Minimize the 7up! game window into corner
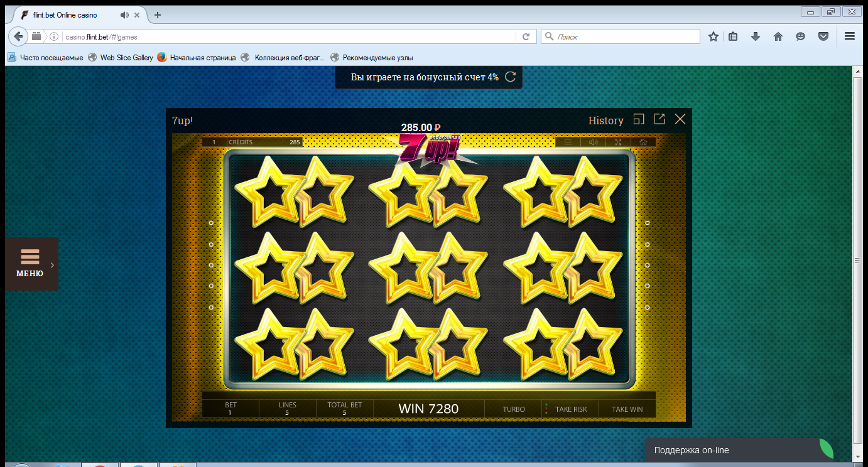868x467 pixels. [x=639, y=119]
